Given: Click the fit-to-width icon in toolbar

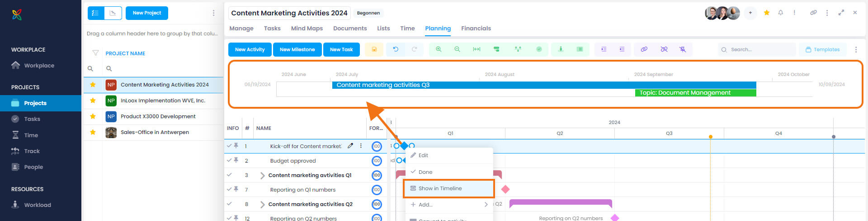Looking at the screenshot, I should click(x=476, y=49).
